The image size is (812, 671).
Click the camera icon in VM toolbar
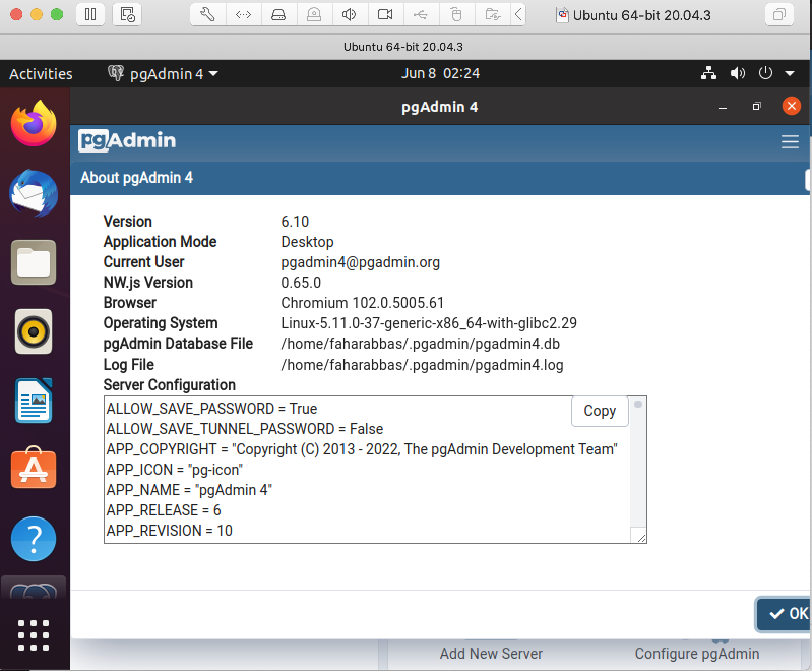(385, 14)
